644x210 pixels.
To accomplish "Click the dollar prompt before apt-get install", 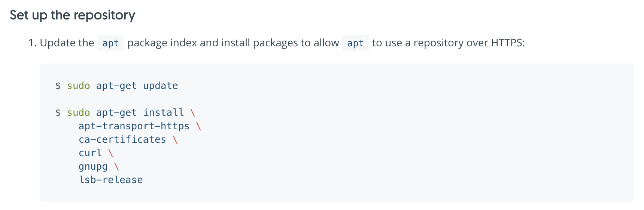I will click(58, 113).
